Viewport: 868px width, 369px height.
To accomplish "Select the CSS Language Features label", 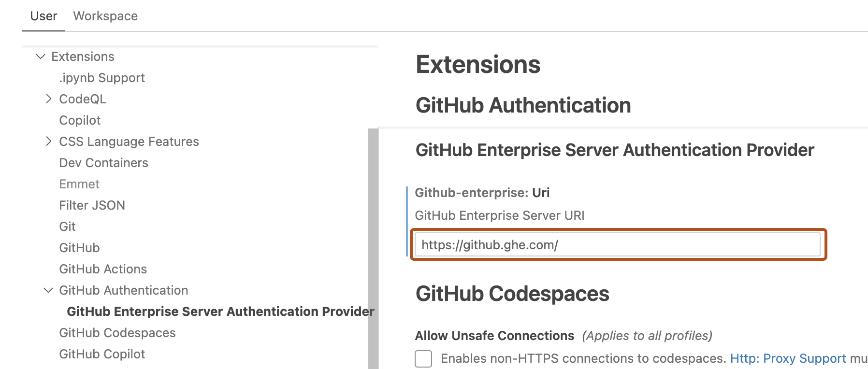I will (129, 142).
